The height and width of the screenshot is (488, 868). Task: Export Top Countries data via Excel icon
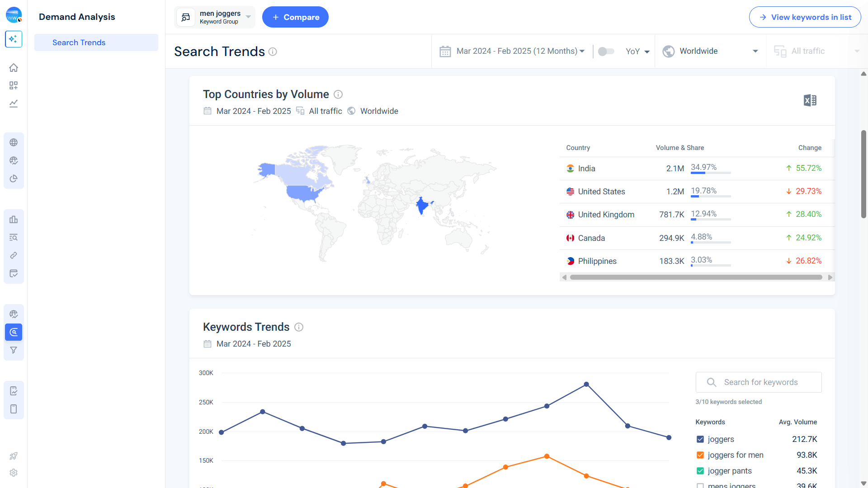(810, 100)
